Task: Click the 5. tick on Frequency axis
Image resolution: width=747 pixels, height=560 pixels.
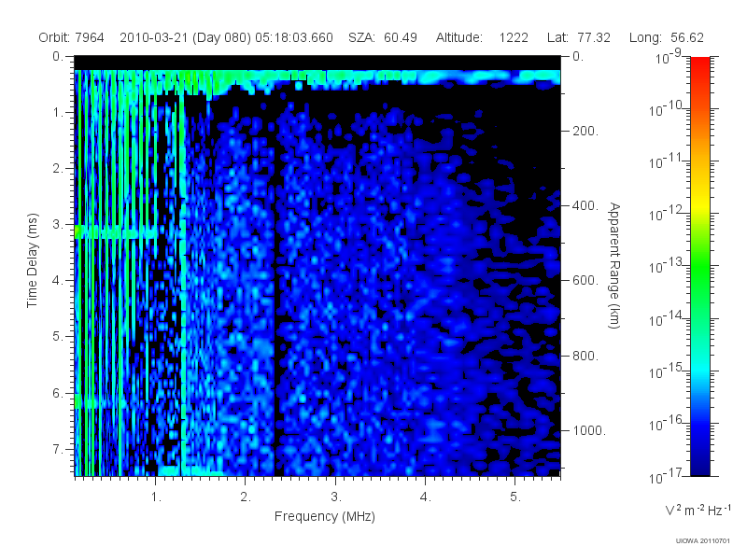Action: click(515, 497)
